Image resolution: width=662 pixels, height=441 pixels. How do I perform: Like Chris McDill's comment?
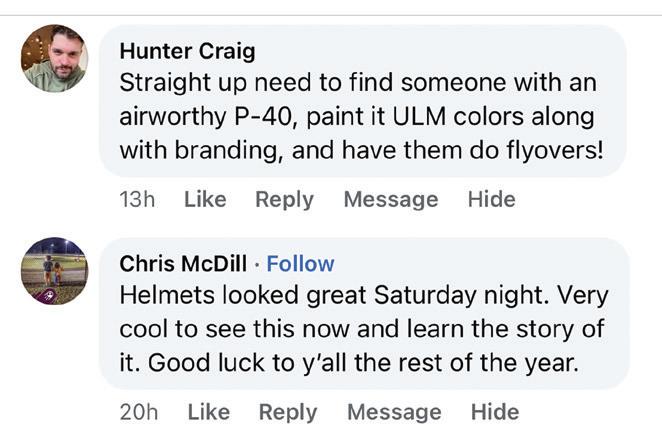pos(208,412)
